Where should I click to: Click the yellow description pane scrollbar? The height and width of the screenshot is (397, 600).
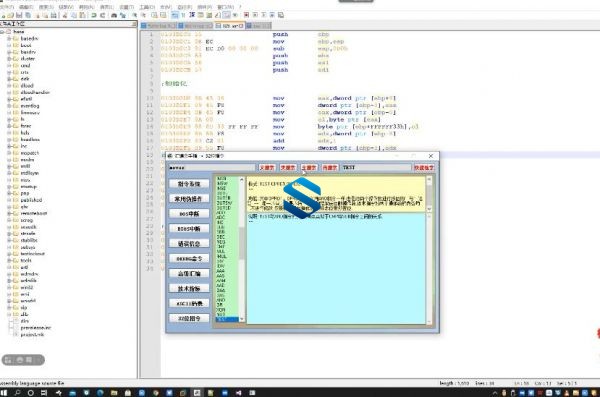[429, 194]
